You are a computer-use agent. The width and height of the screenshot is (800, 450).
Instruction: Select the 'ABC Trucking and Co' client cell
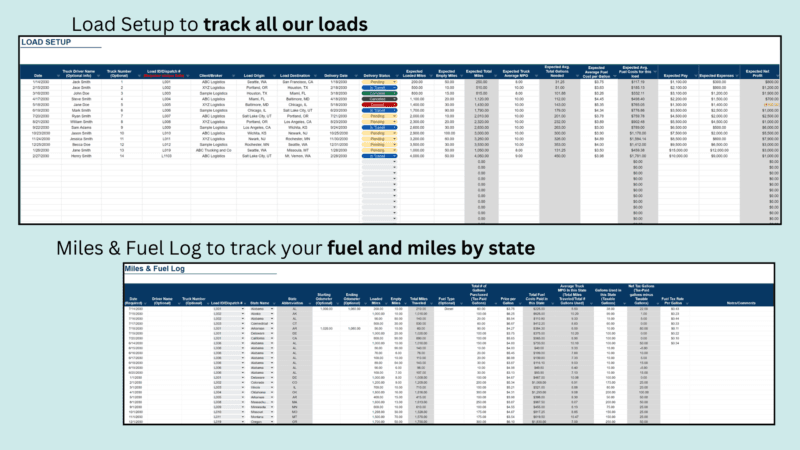click(213, 151)
